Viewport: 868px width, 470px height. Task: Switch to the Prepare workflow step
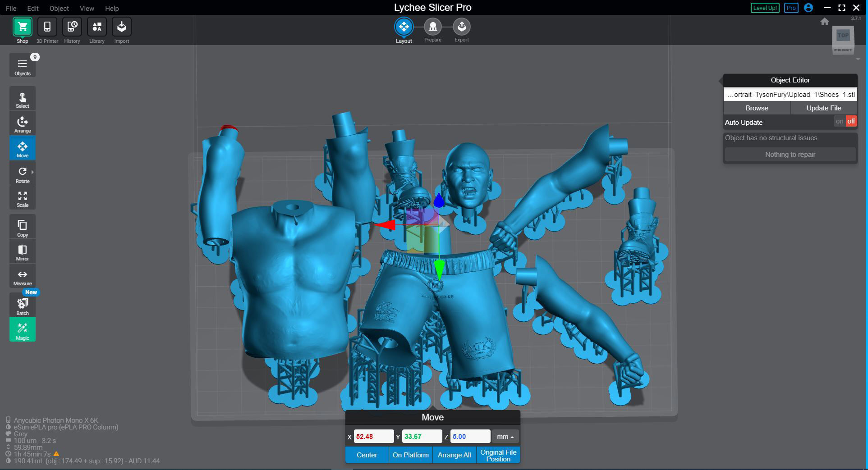[x=432, y=27]
